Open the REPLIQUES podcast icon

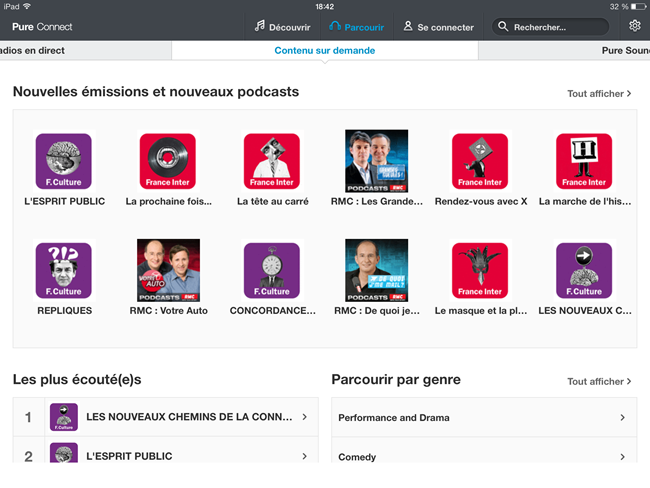(64, 270)
